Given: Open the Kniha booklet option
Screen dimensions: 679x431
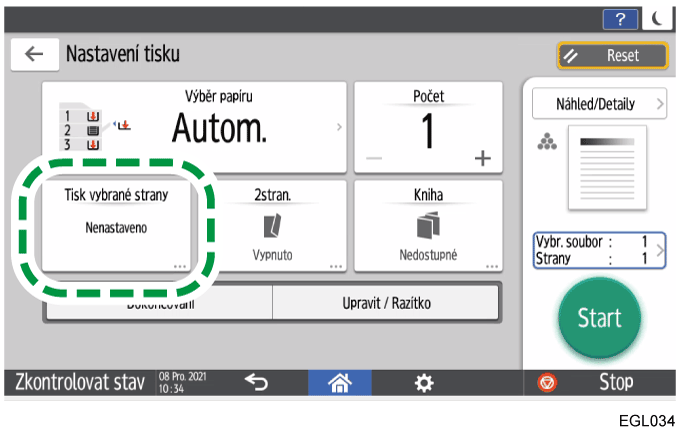Looking at the screenshot, I should 428,225.
